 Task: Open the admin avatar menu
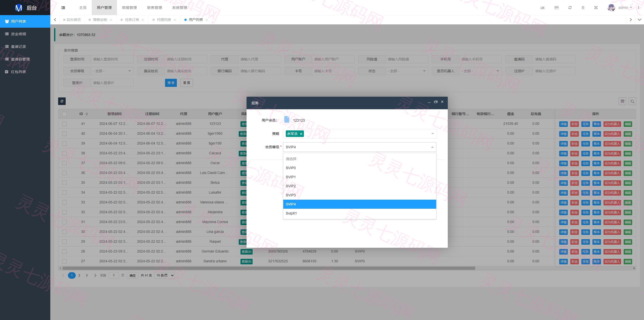pos(620,8)
